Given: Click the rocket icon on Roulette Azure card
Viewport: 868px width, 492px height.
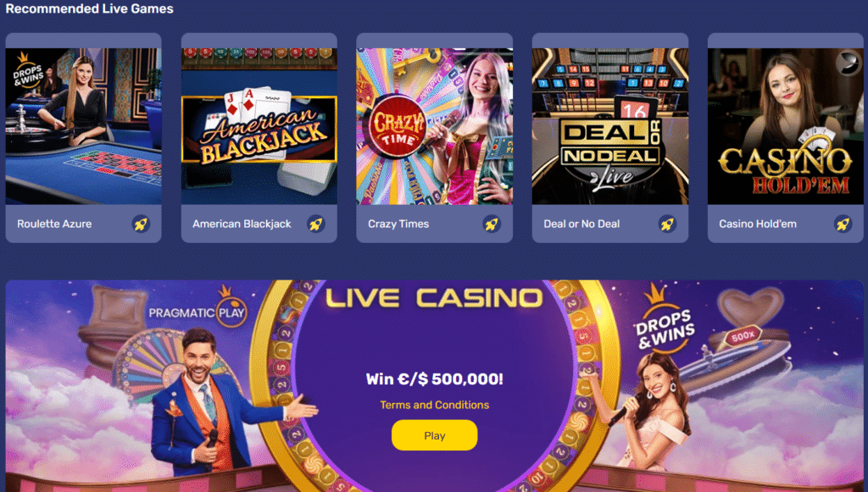Looking at the screenshot, I should click(x=141, y=224).
